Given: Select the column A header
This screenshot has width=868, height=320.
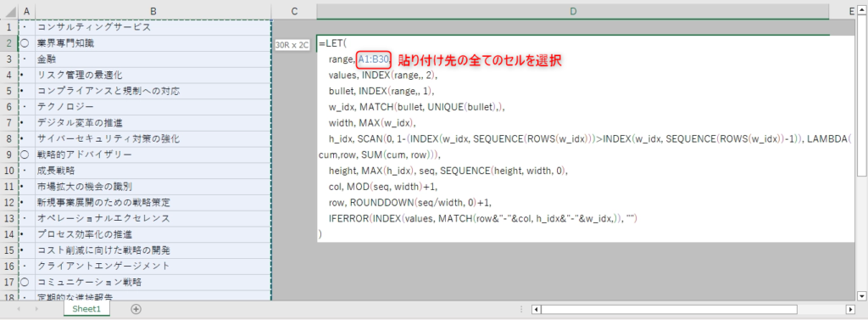Looking at the screenshot, I should pyautogui.click(x=26, y=11).
